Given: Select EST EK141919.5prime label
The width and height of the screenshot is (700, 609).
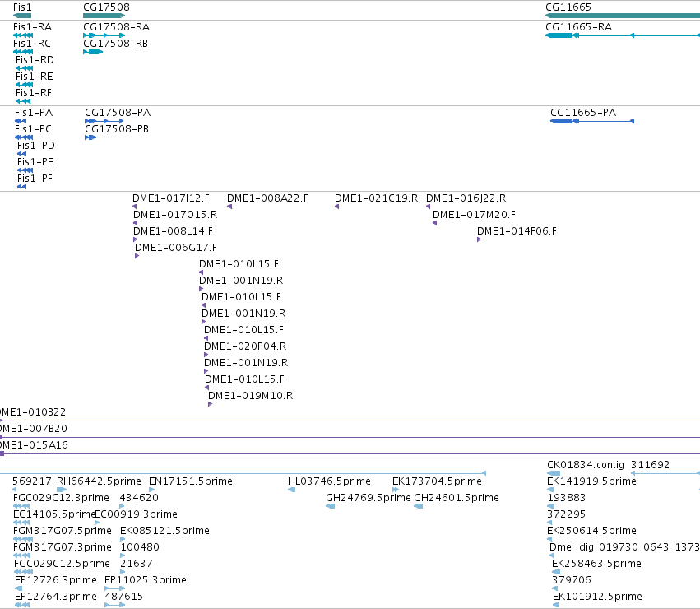Looking at the screenshot, I should (x=591, y=481).
